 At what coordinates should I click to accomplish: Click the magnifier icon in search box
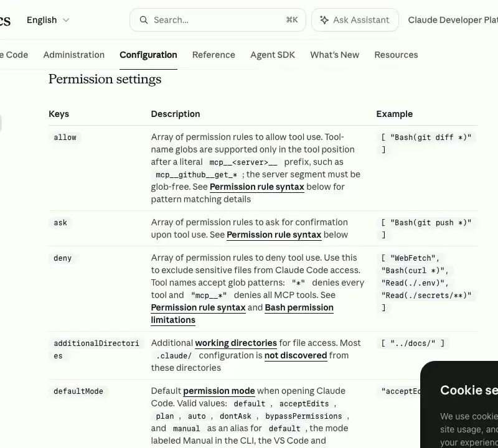click(144, 20)
